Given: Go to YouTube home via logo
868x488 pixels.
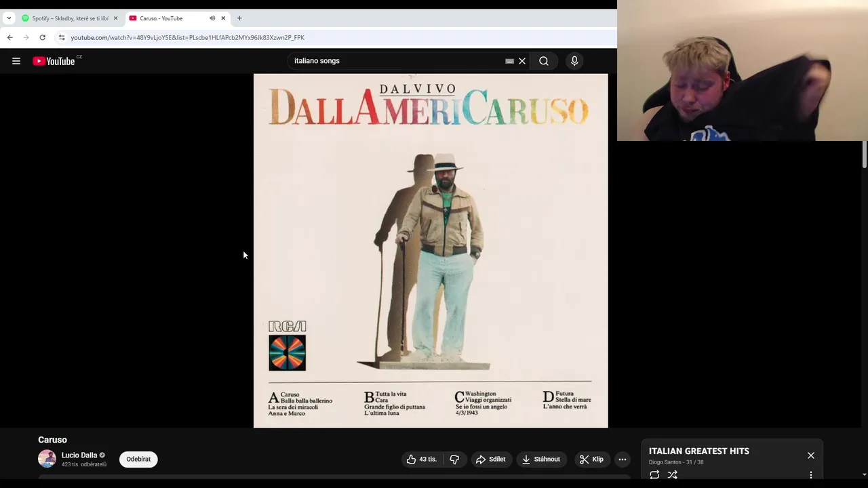Looking at the screenshot, I should [54, 61].
